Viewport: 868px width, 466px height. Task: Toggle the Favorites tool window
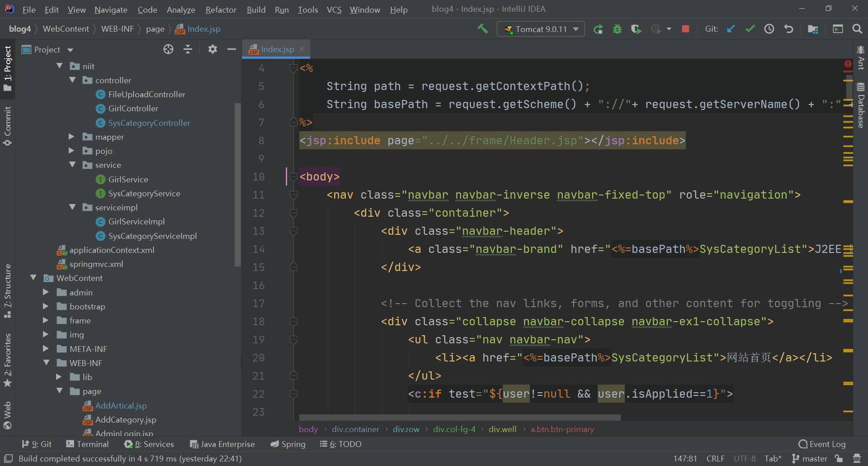pyautogui.click(x=7, y=360)
